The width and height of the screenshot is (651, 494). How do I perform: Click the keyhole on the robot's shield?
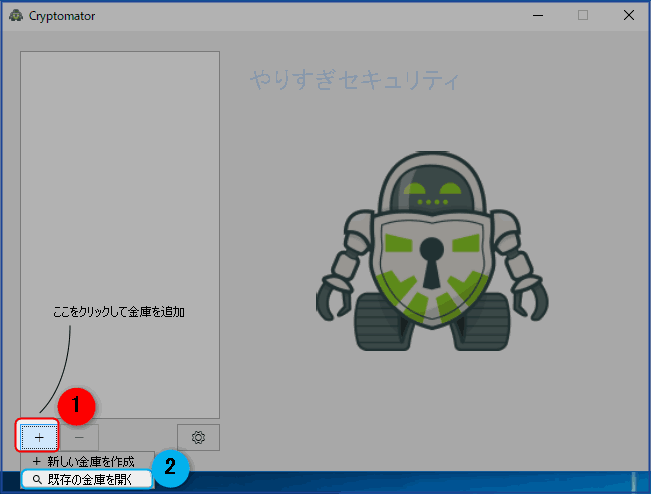click(x=432, y=262)
